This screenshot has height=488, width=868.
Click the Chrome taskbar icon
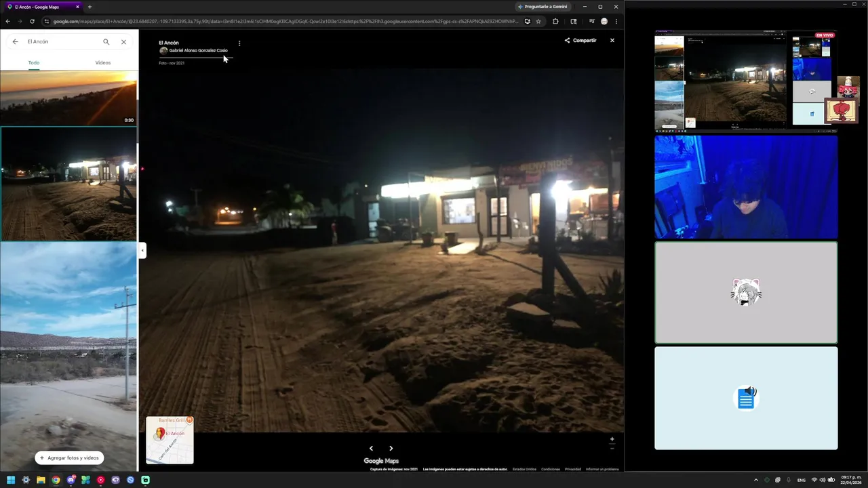point(56,480)
